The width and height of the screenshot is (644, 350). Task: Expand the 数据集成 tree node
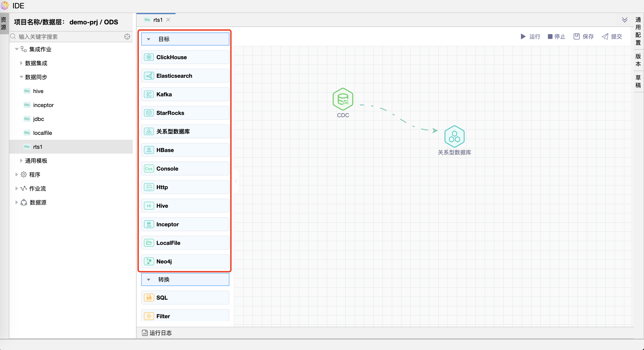coord(21,63)
